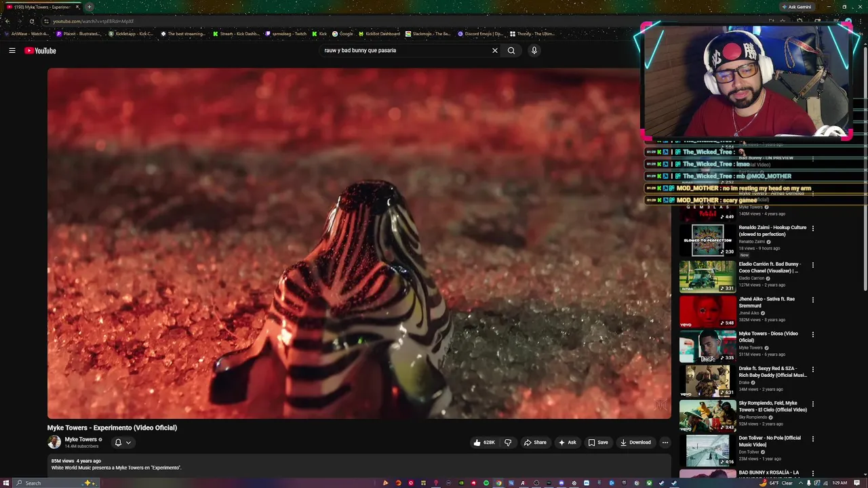Reload the page with the refresh icon
This screenshot has height=488, width=868.
(x=32, y=21)
